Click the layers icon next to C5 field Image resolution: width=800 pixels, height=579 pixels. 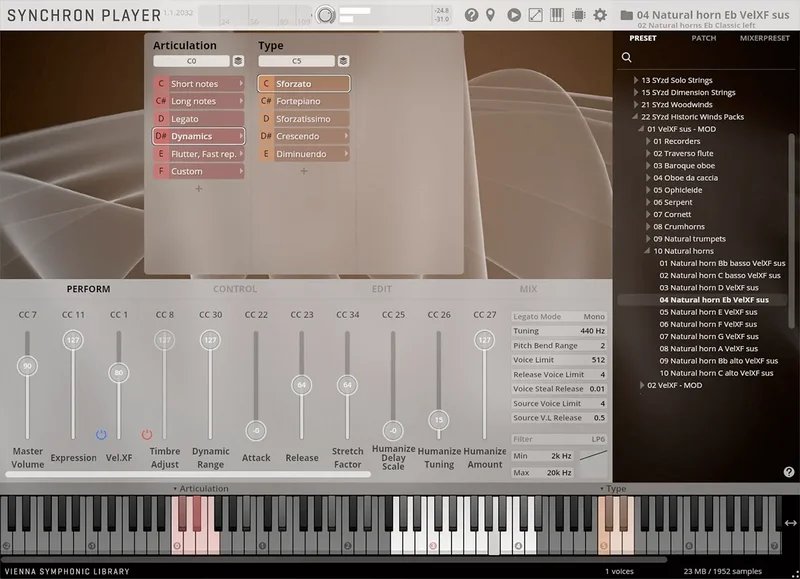click(343, 61)
